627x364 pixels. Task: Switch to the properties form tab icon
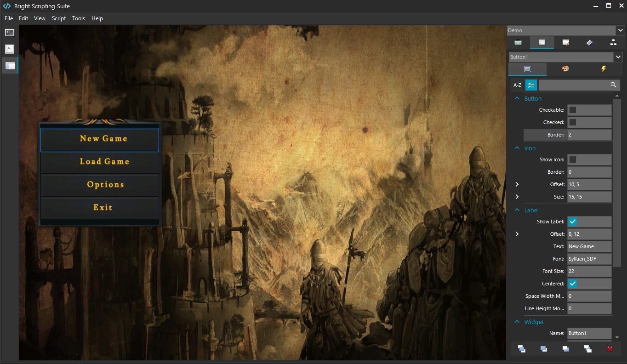click(542, 42)
